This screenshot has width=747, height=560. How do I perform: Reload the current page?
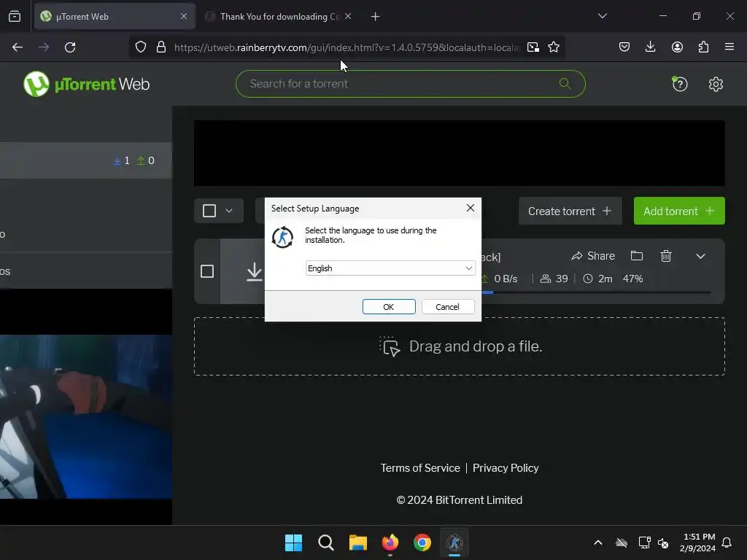pos(70,47)
